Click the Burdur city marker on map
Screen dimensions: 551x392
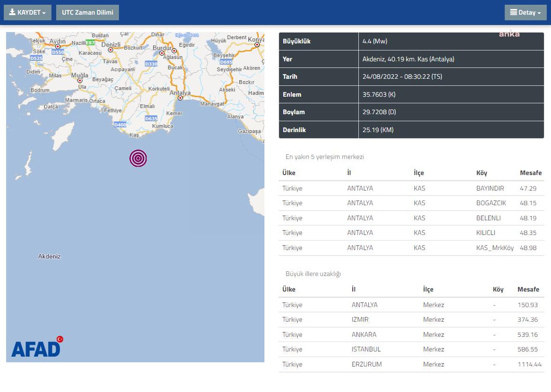(162, 53)
